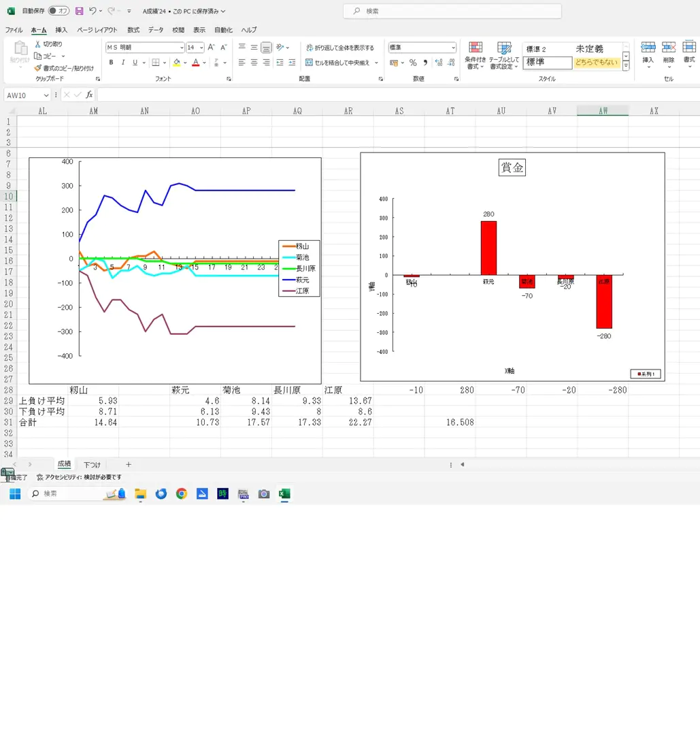Open the Borders dropdown arrow
Image resolution: width=700 pixels, height=735 pixels.
pyautogui.click(x=165, y=63)
